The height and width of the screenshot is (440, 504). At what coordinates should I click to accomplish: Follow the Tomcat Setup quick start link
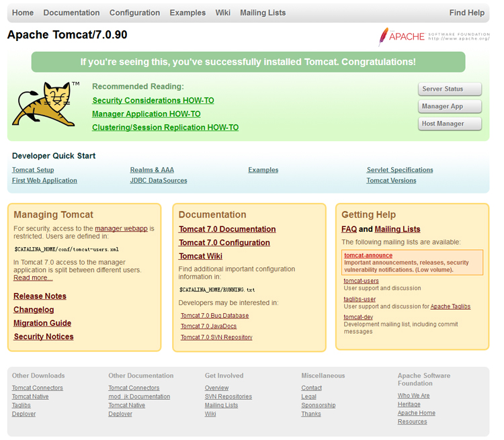pyautogui.click(x=33, y=170)
